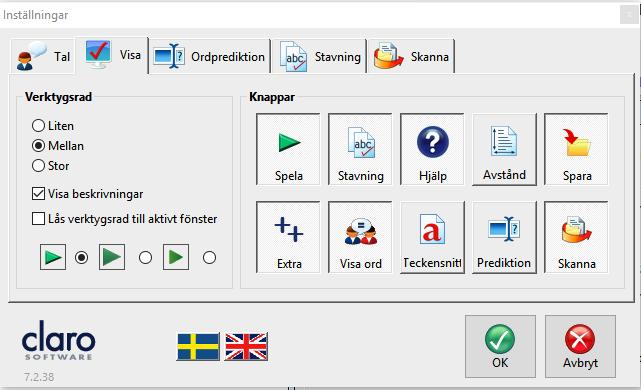Switch language to English UK flag
The image size is (641, 390).
[x=246, y=347]
